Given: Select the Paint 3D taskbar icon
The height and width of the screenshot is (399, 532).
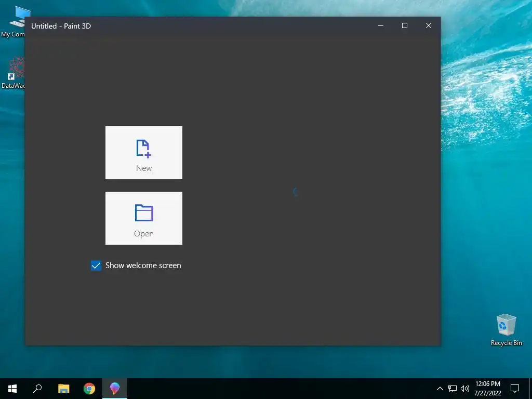Looking at the screenshot, I should coord(115,389).
